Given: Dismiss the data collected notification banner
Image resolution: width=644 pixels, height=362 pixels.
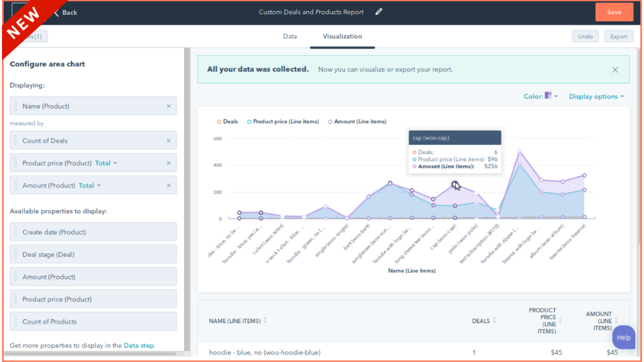Looking at the screenshot, I should coord(615,70).
